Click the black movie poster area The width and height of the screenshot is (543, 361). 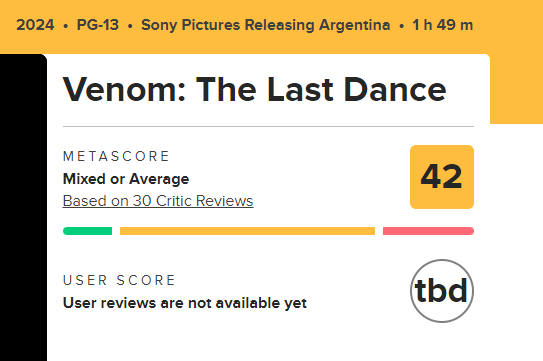[23, 207]
